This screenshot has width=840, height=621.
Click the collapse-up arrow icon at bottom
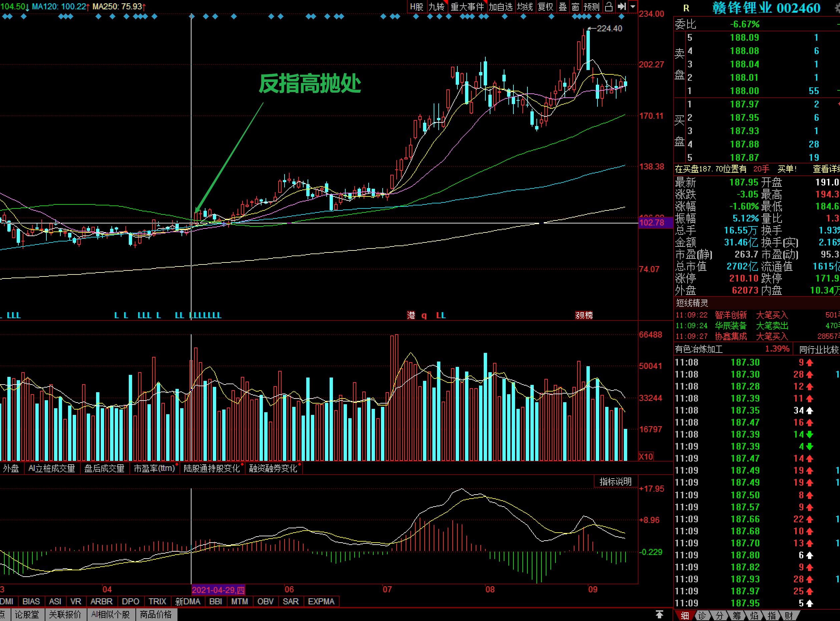(x=659, y=614)
